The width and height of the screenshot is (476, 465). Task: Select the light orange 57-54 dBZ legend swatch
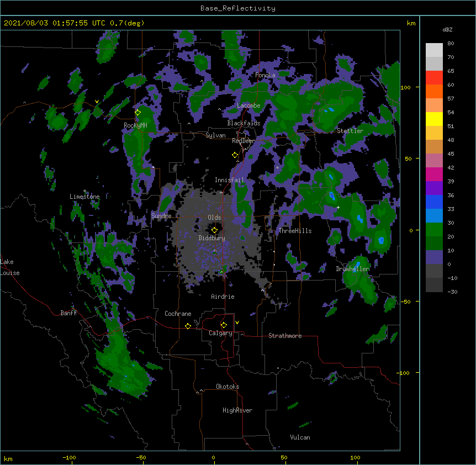pyautogui.click(x=434, y=105)
